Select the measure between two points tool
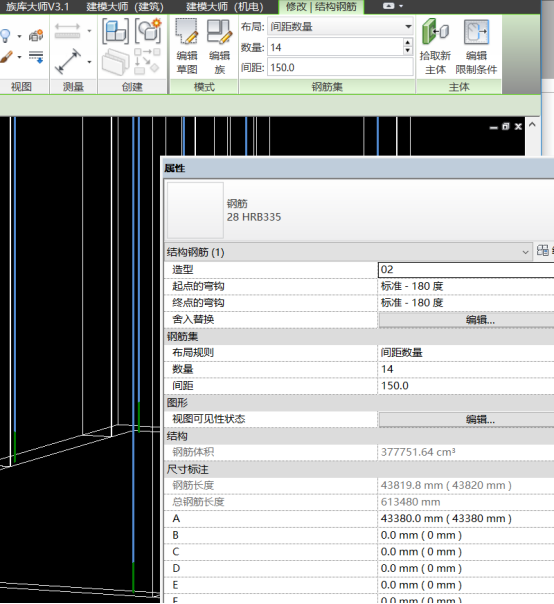Screen dimensions: 554x604 point(68,61)
